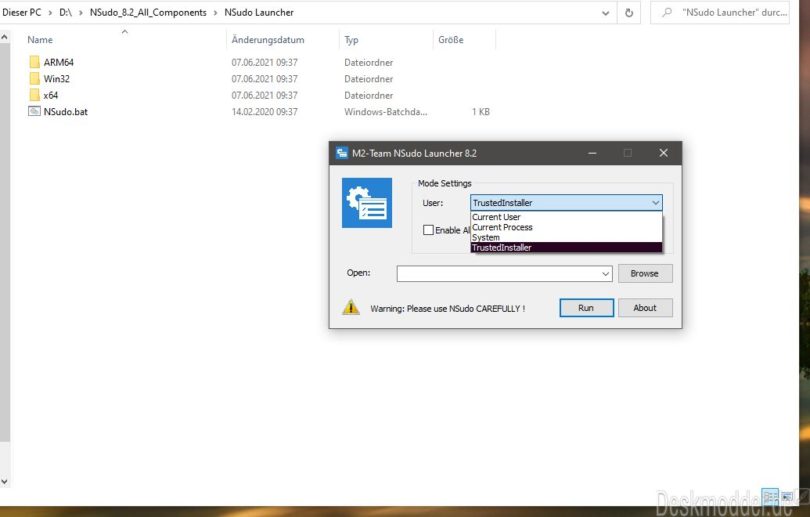Open the About dialog button
The width and height of the screenshot is (810, 517).
(645, 308)
